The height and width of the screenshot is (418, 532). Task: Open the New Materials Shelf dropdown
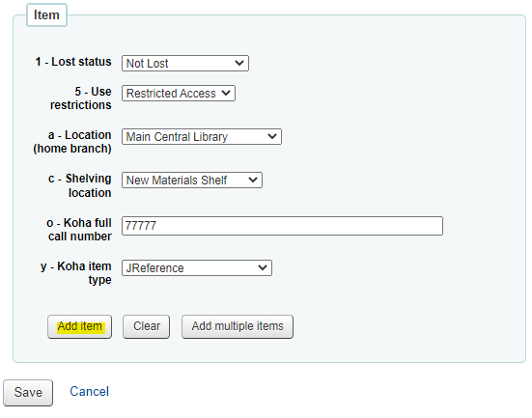pyautogui.click(x=192, y=181)
